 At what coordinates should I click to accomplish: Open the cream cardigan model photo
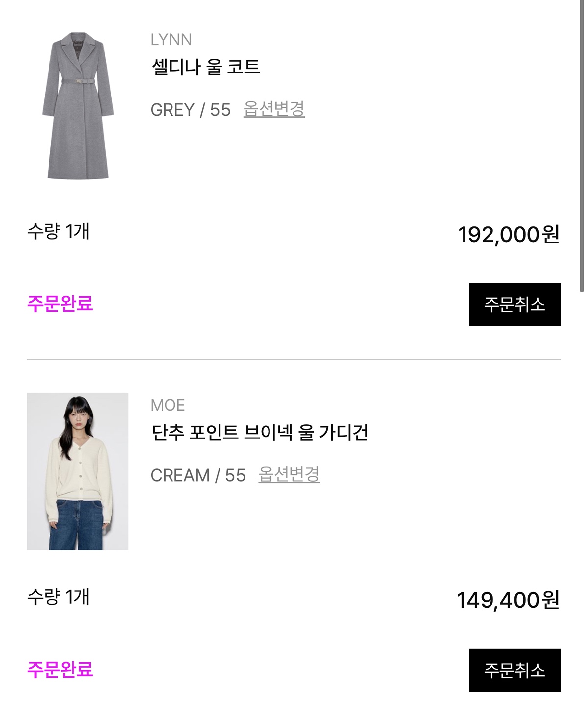coord(78,471)
